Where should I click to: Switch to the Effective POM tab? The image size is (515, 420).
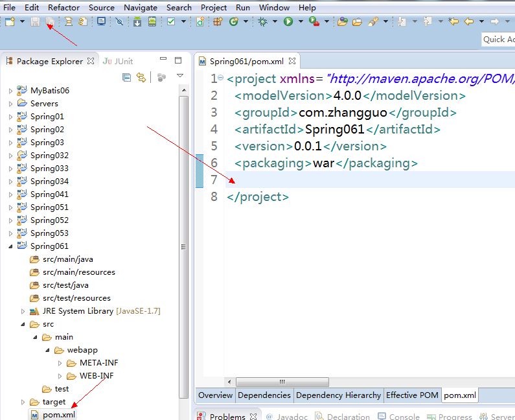click(x=412, y=395)
